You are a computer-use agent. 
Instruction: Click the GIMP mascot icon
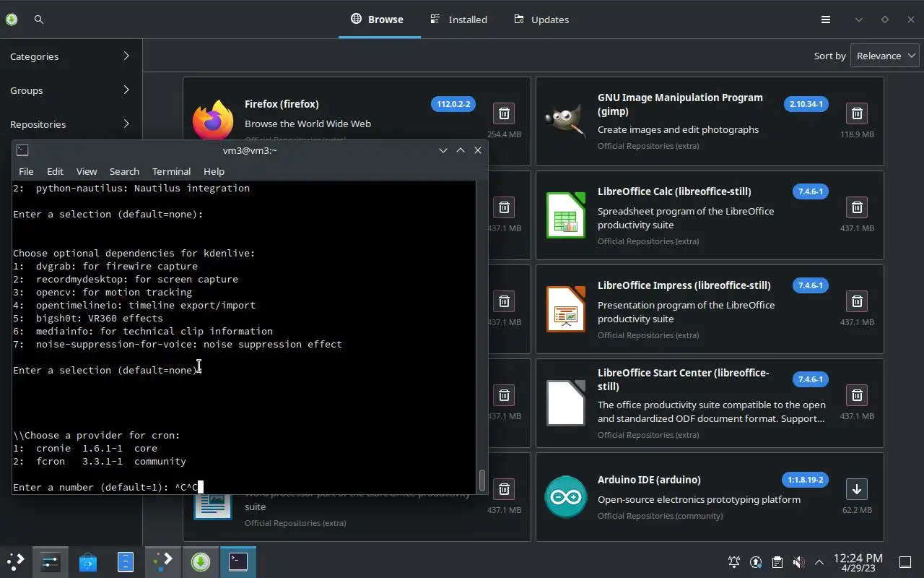coord(566,121)
